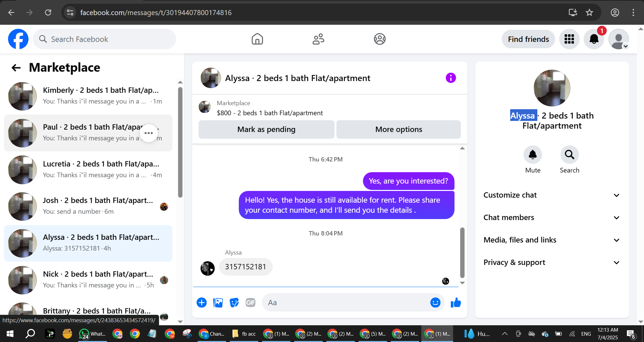Open WhatsApp taskbar item

click(92, 334)
